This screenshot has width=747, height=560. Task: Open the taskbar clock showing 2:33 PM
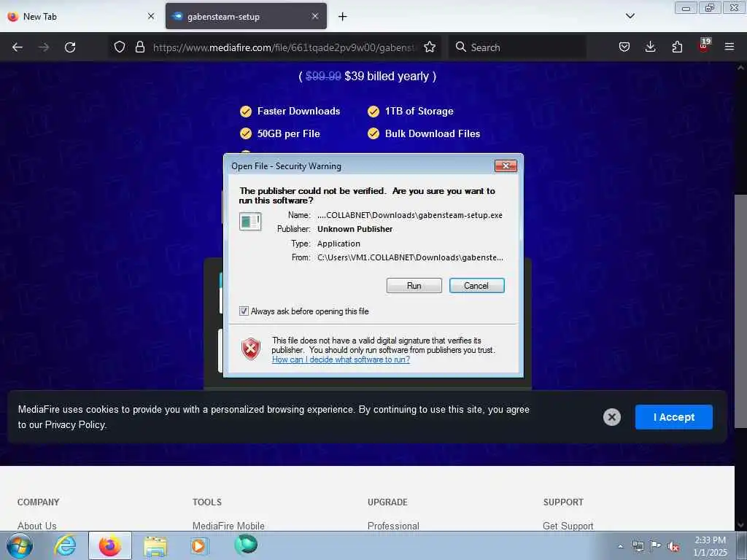click(x=710, y=546)
